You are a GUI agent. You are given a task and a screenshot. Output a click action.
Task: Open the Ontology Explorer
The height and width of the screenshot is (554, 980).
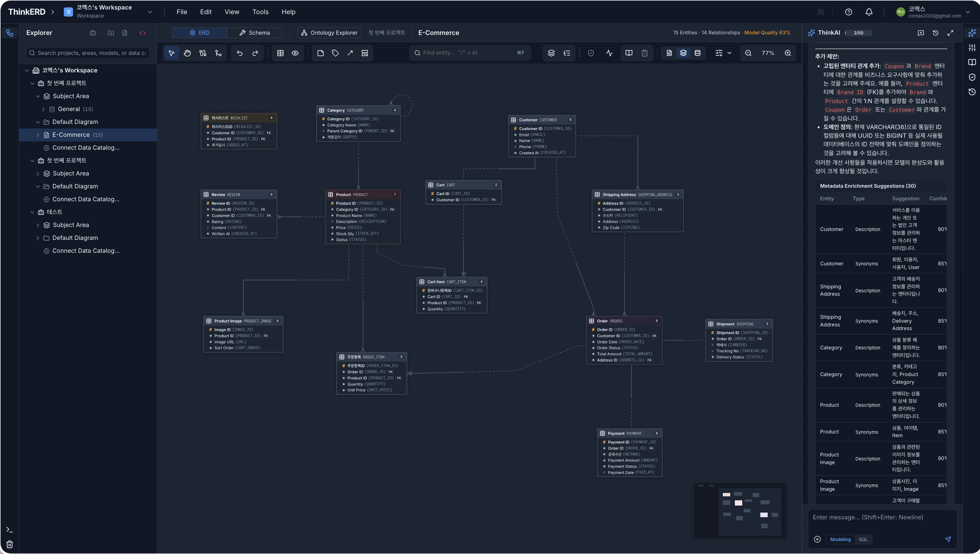click(x=329, y=33)
